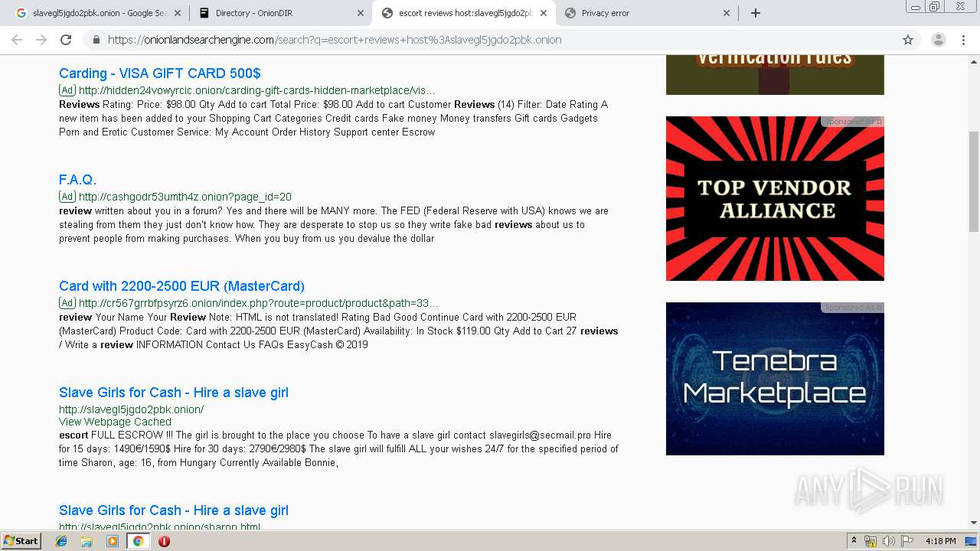This screenshot has height=551, width=980.
Task: Open the Opera browser taskbar icon
Action: pyautogui.click(x=164, y=541)
